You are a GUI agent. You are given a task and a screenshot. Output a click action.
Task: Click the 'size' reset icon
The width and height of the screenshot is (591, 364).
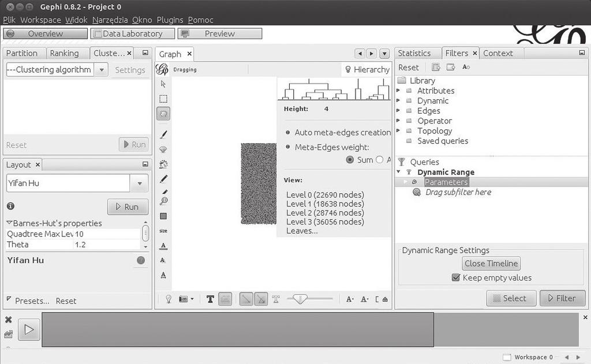coord(163,231)
